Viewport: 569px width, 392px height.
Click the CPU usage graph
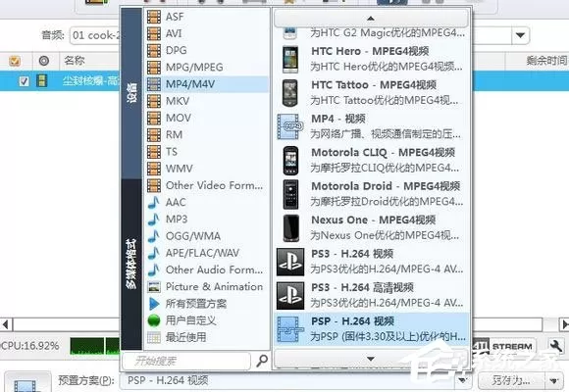pos(94,346)
